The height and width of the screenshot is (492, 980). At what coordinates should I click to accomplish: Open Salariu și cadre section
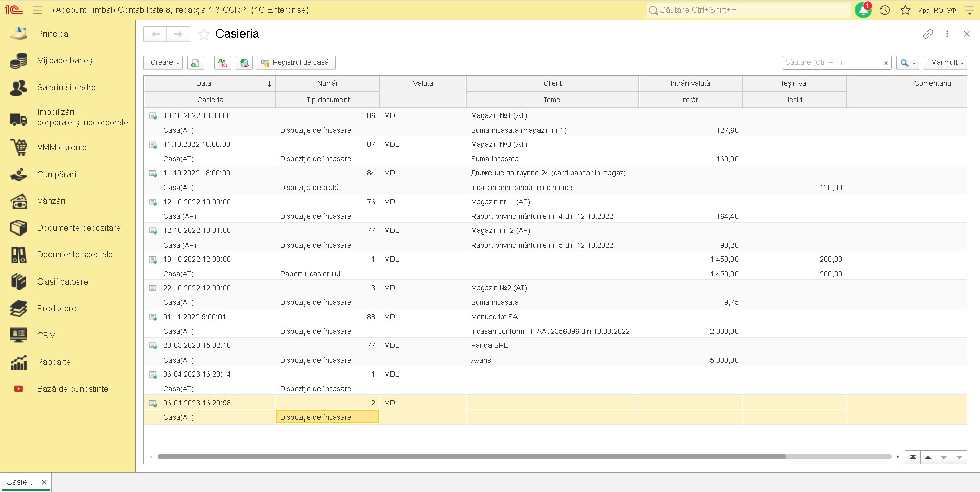coord(67,87)
